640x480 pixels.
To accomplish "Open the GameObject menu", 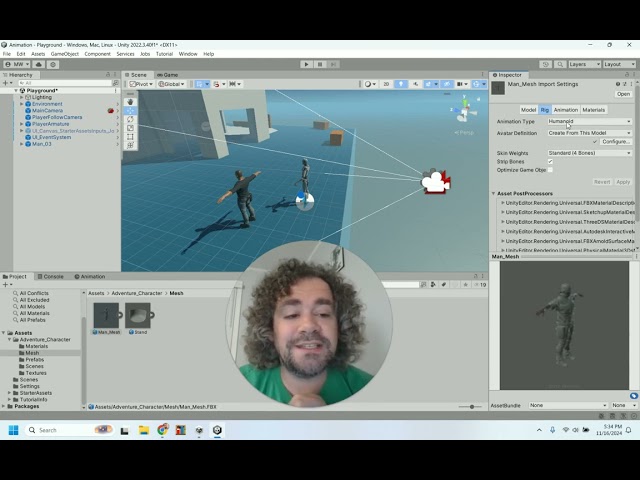I will pos(64,54).
